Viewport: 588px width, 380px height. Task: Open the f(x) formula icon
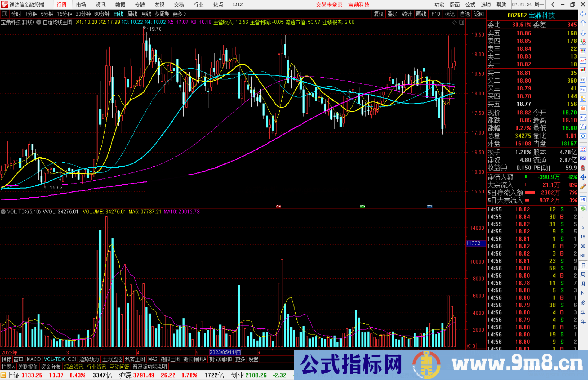tap(583, 127)
